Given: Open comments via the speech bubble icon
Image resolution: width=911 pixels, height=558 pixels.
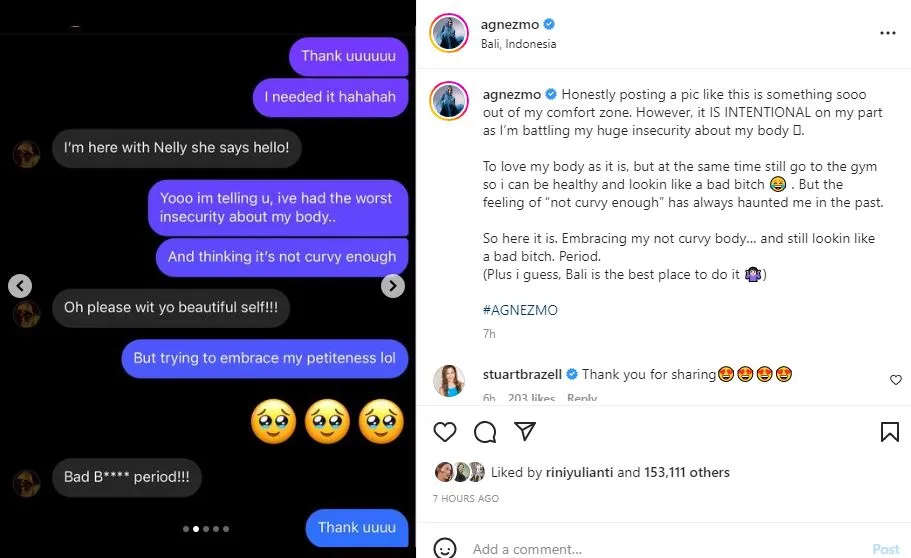Looking at the screenshot, I should coord(485,432).
